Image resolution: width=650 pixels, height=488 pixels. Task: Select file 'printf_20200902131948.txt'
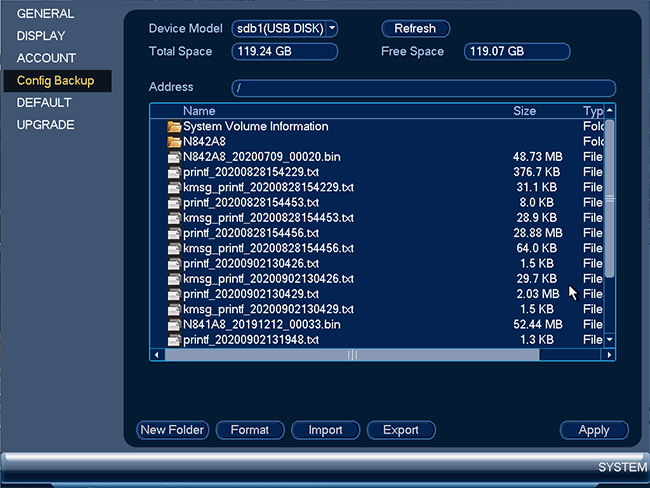251,340
